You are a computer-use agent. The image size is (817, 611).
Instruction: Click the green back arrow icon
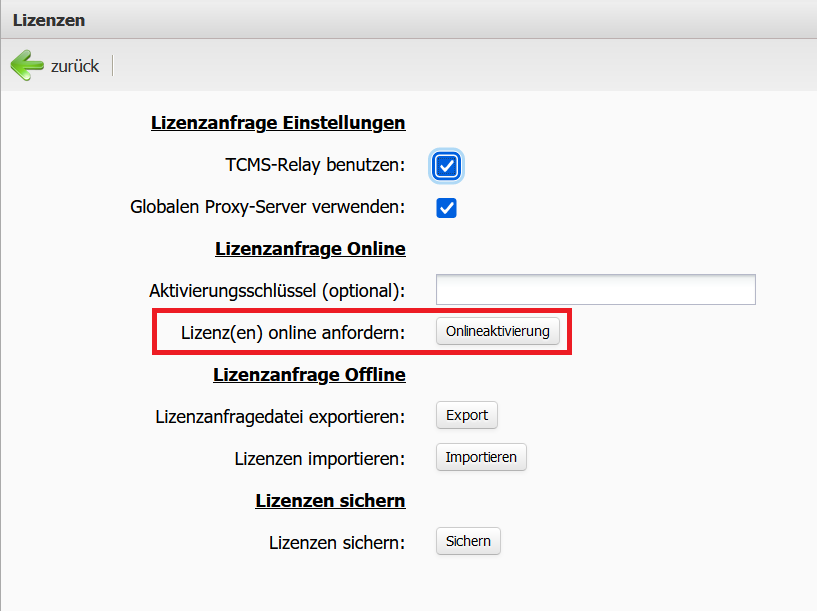point(27,66)
